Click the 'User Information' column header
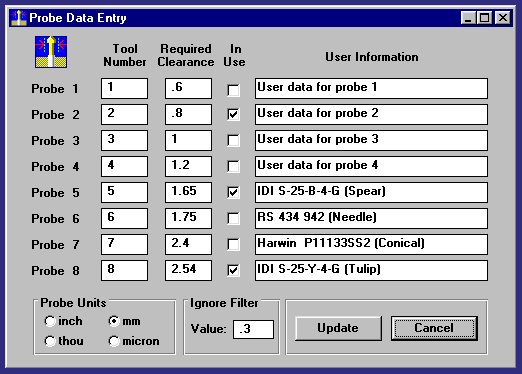This screenshot has height=374, width=522. click(x=372, y=57)
